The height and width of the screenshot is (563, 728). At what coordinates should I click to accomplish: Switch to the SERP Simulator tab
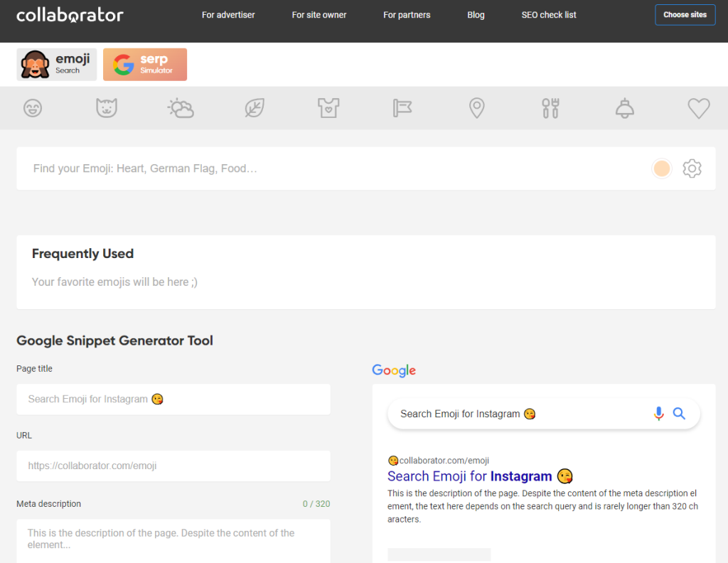click(145, 65)
